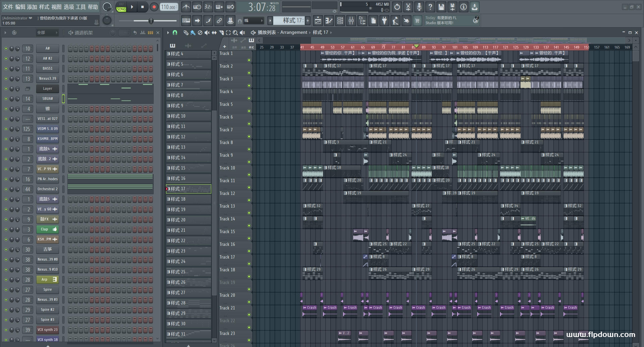644x347 pixels.
Task: Select the playlist Zoom tool
Action: coord(235,32)
